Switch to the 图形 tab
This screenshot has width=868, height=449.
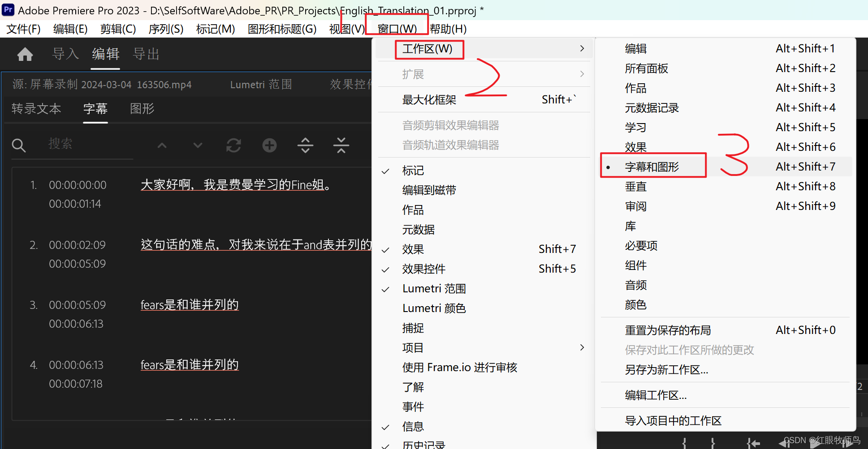point(142,109)
